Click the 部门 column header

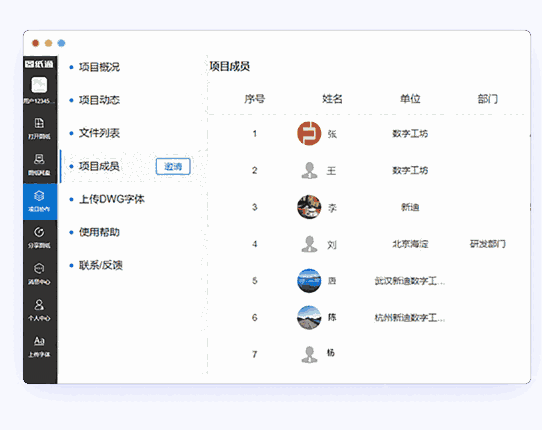tap(488, 99)
